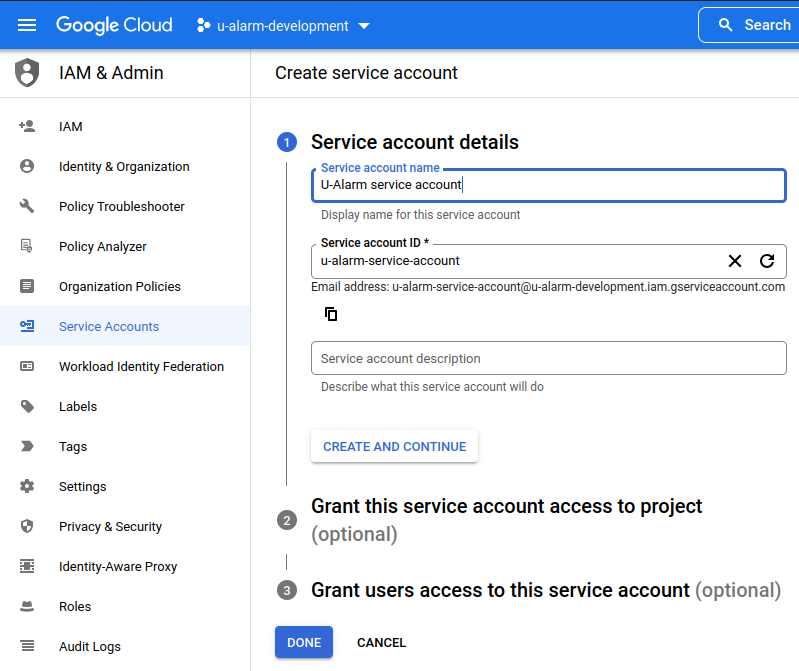Focus the Service account description field
Image resolution: width=799 pixels, height=671 pixels.
pos(548,358)
